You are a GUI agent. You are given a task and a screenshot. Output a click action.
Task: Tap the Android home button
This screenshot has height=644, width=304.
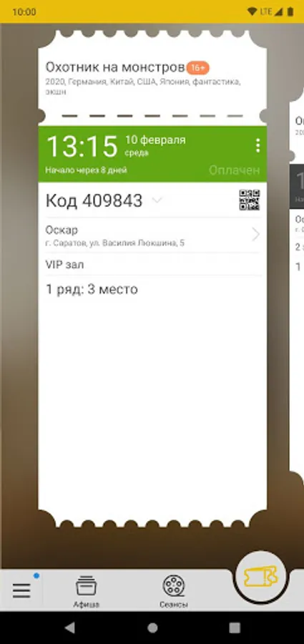pos(152,627)
